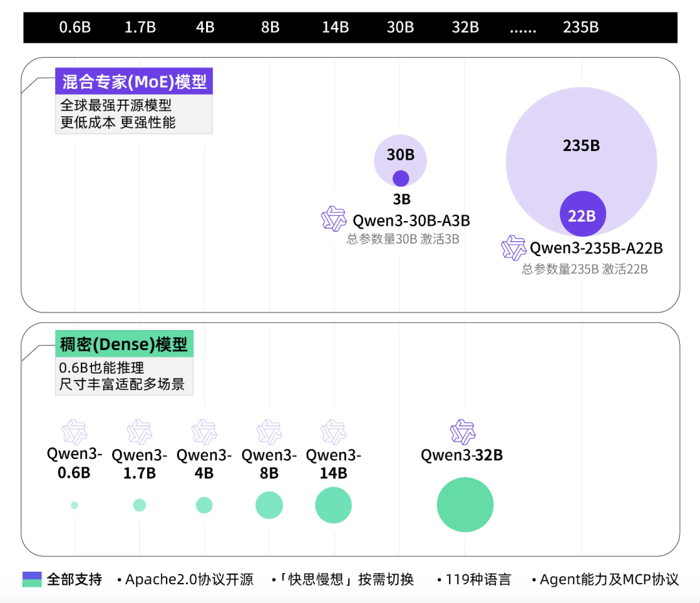Select 14B in the black header bar
The width and height of the screenshot is (700, 603).
click(x=335, y=27)
